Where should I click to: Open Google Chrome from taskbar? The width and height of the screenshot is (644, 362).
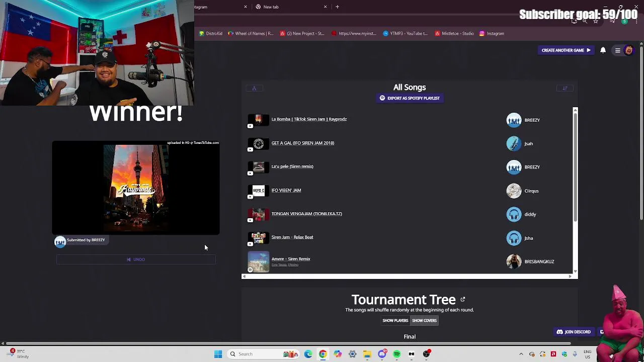point(323,354)
